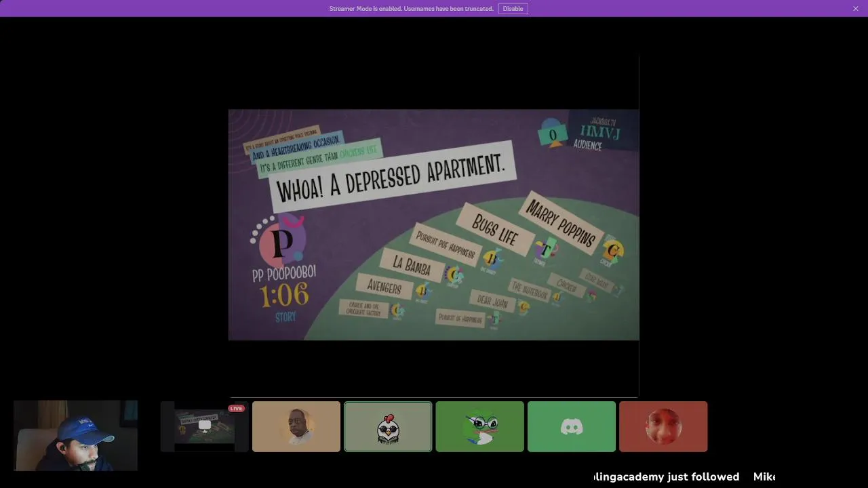The width and height of the screenshot is (868, 488).
Task: Click the "Pursuit of happiness" bottom answer card
Action: click(460, 318)
